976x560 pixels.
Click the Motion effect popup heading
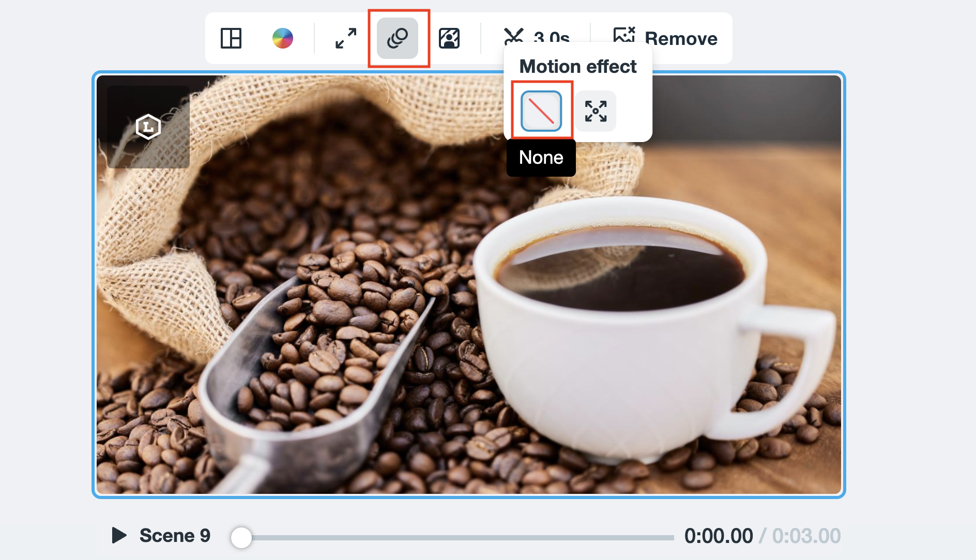[577, 67]
